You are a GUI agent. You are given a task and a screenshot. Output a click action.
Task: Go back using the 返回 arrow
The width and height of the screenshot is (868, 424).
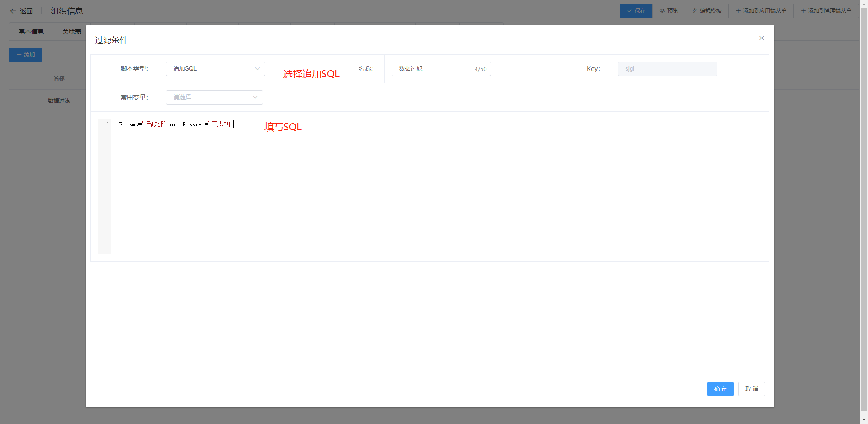[x=21, y=11]
